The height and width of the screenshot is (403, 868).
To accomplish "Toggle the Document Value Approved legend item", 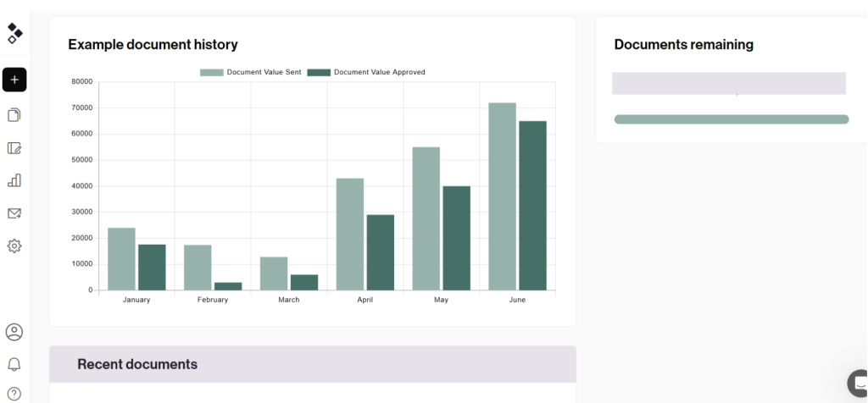I will tap(366, 73).
